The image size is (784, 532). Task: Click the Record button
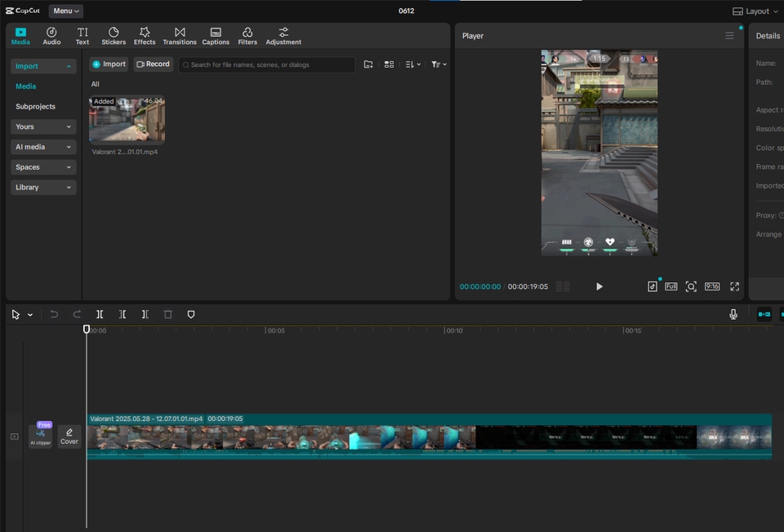(x=154, y=64)
